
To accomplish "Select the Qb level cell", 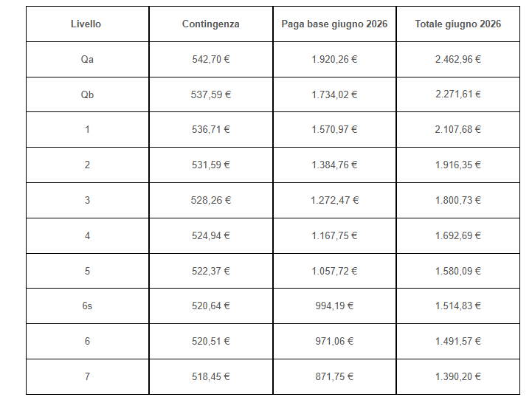I will 87,94.
